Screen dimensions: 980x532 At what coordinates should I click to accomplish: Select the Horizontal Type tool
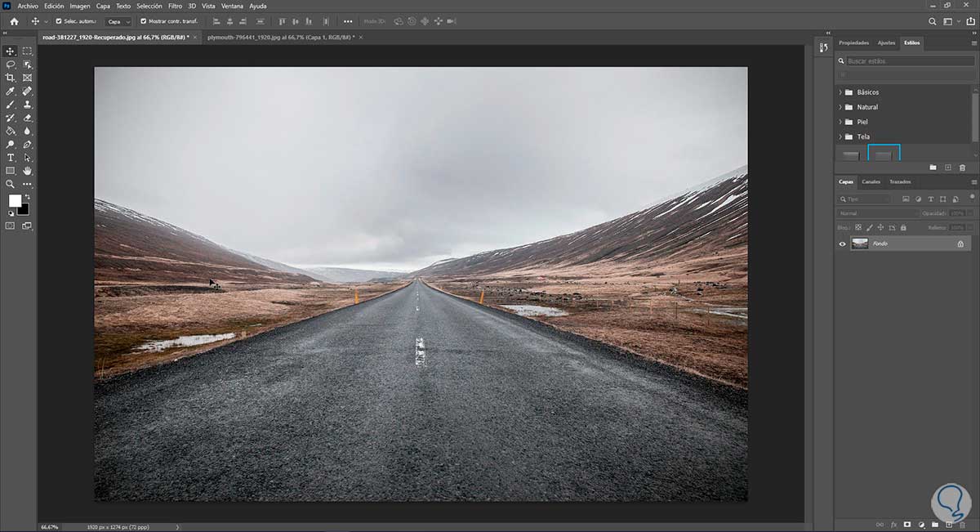pyautogui.click(x=11, y=157)
